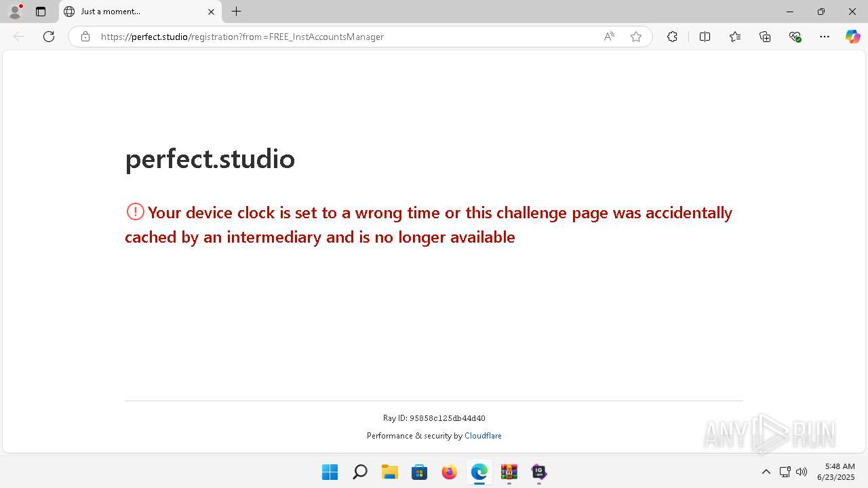The image size is (868, 488).
Task: Open the Extensions puzzle icon
Action: coord(672,37)
